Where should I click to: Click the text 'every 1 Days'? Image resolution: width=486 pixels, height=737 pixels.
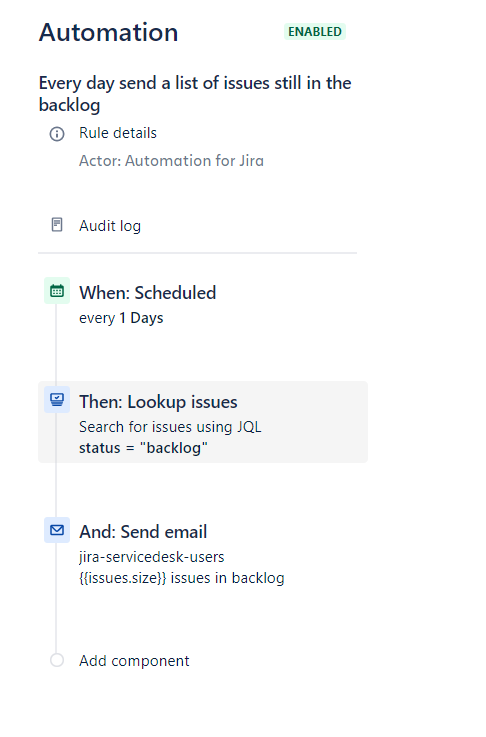click(x=121, y=318)
